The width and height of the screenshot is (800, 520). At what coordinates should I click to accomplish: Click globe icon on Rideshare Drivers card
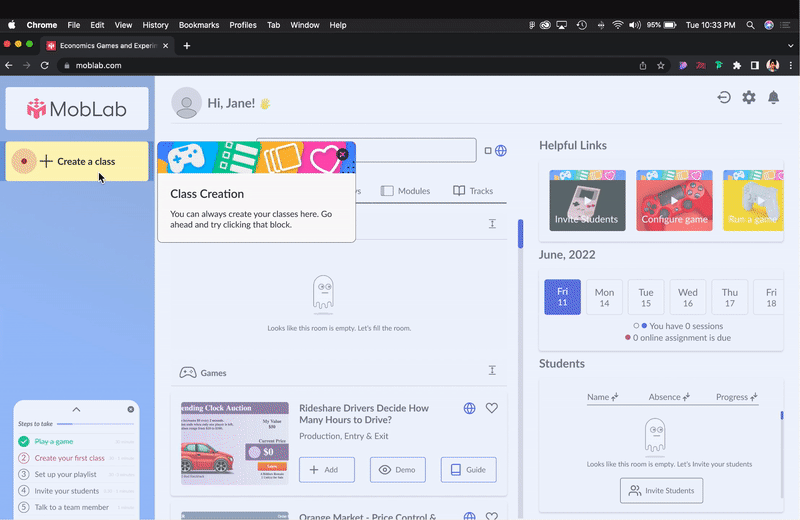click(469, 408)
